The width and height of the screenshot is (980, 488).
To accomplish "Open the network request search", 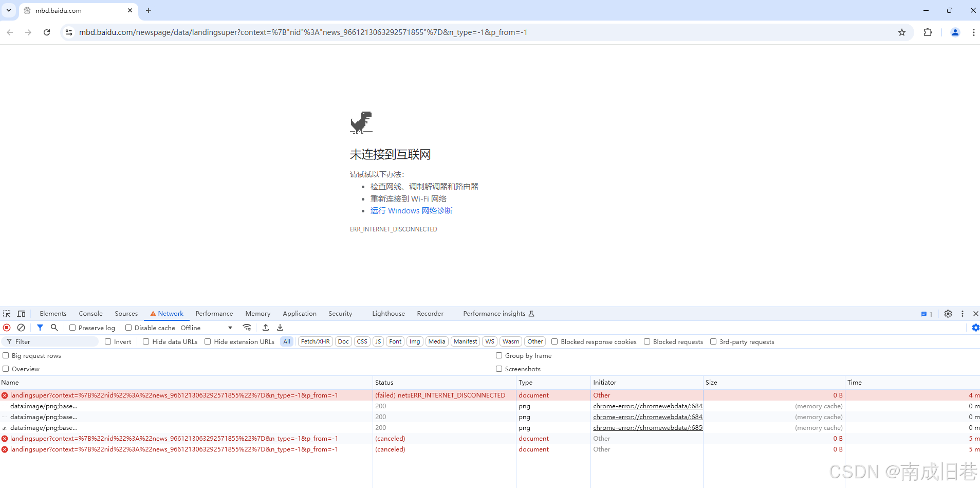I will 54,328.
